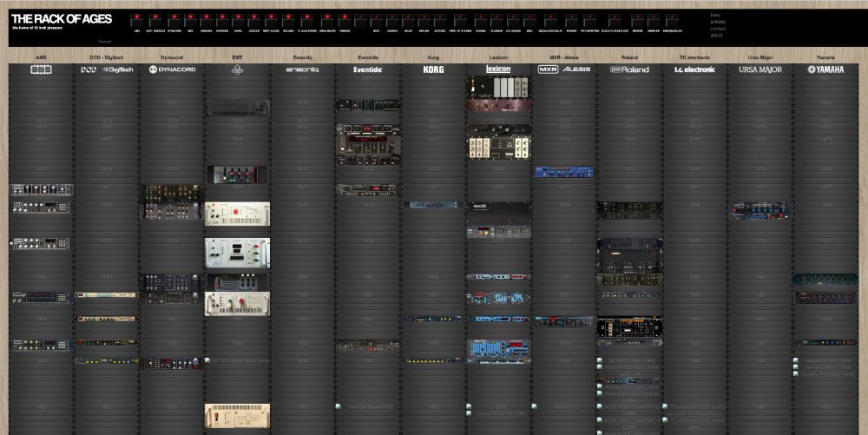Click the AMS brand logo
Image resolution: width=868 pixels, height=435 pixels.
[41, 69]
